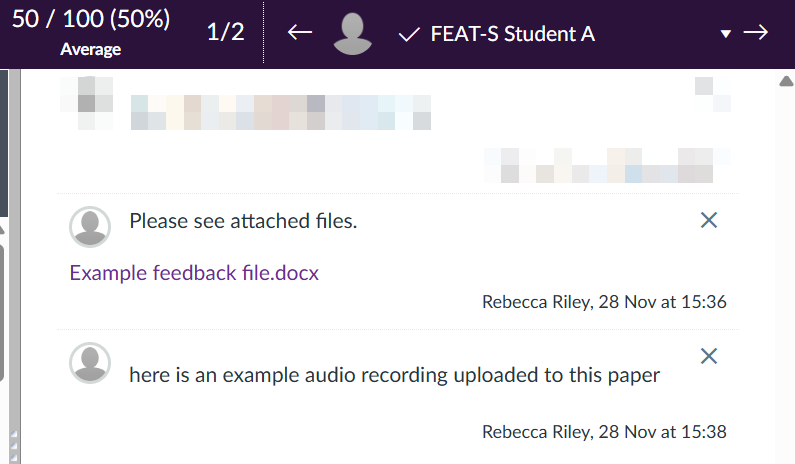Click the 28 Nov at 15:38 timestamp
This screenshot has width=795, height=464.
(x=662, y=432)
